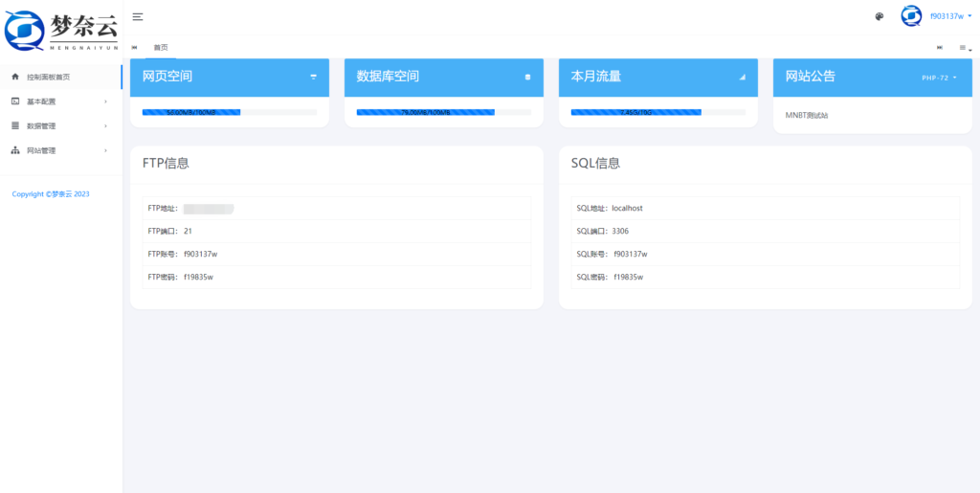The image size is (980, 493).
Task: Click the MNBT测试站 announcement text
Action: click(x=807, y=116)
